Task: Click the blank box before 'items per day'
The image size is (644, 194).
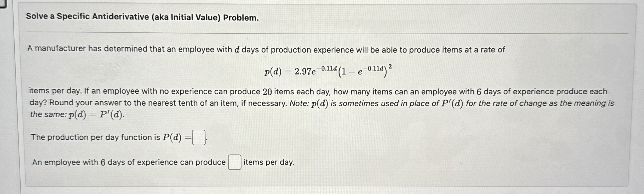Action: [234, 162]
